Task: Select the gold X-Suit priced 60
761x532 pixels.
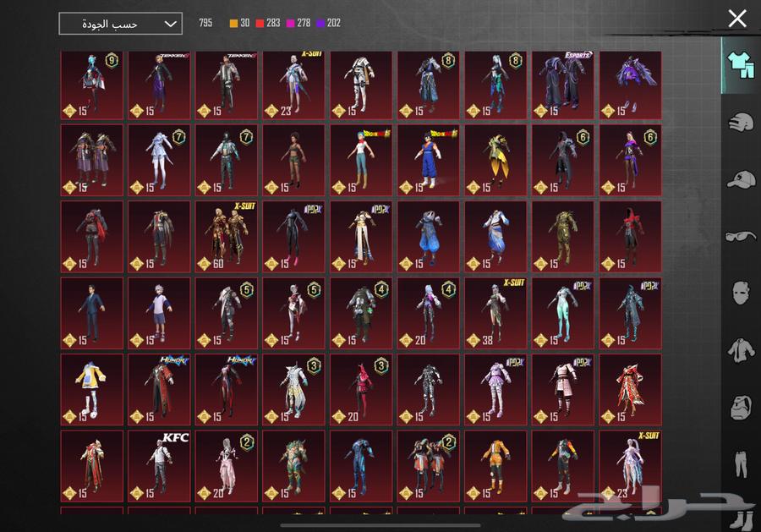Action: pyautogui.click(x=226, y=236)
